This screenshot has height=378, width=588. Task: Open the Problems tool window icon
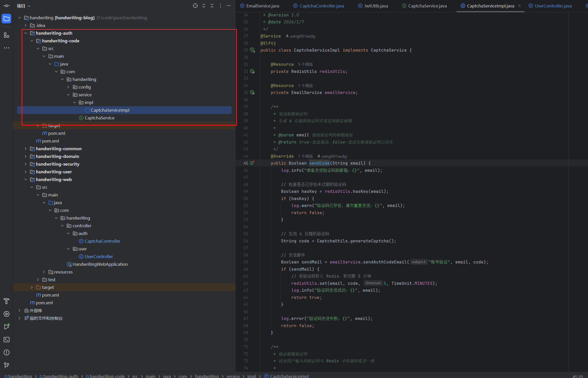(6, 352)
